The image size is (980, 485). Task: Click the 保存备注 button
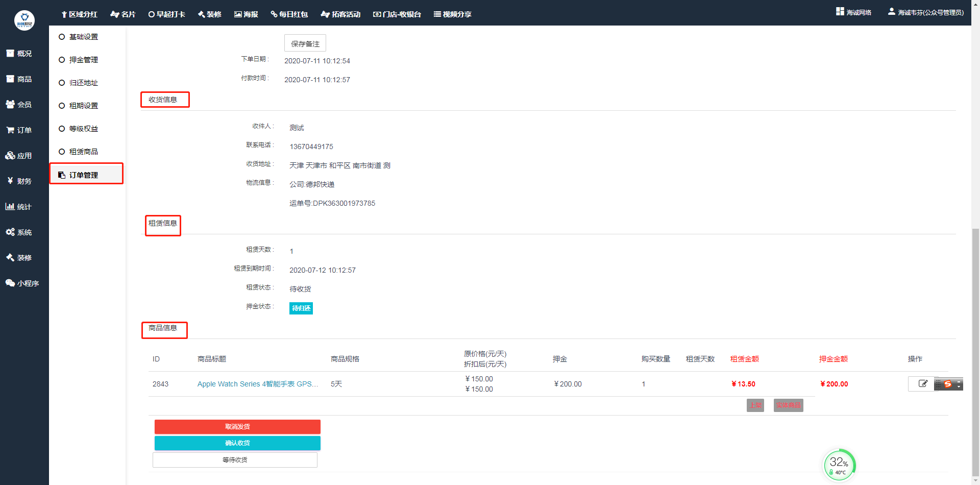coord(305,43)
